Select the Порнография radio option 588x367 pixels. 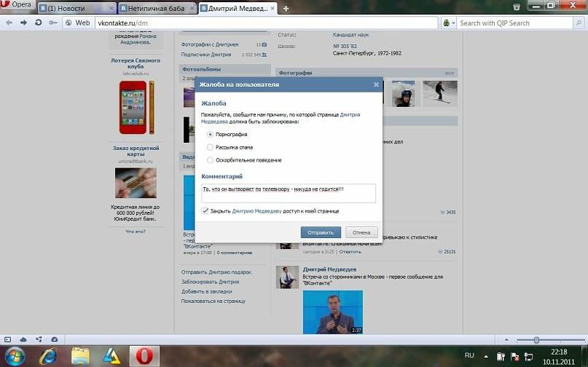211,135
